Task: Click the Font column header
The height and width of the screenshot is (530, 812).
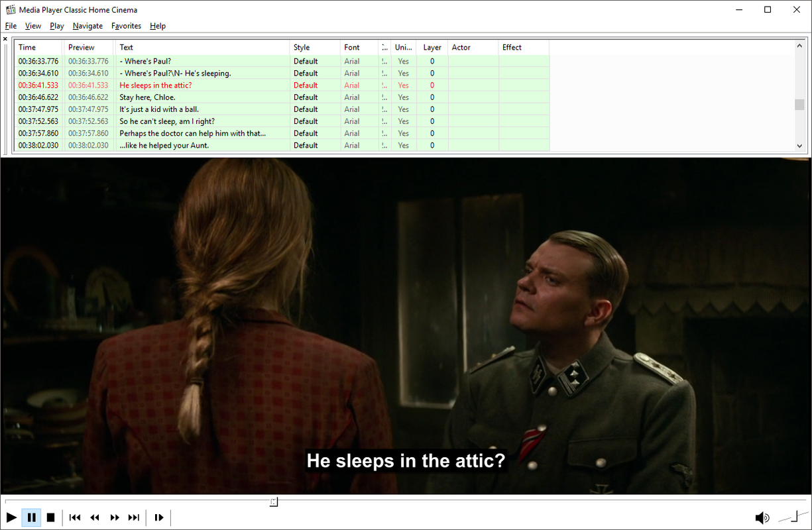Action: (359, 47)
